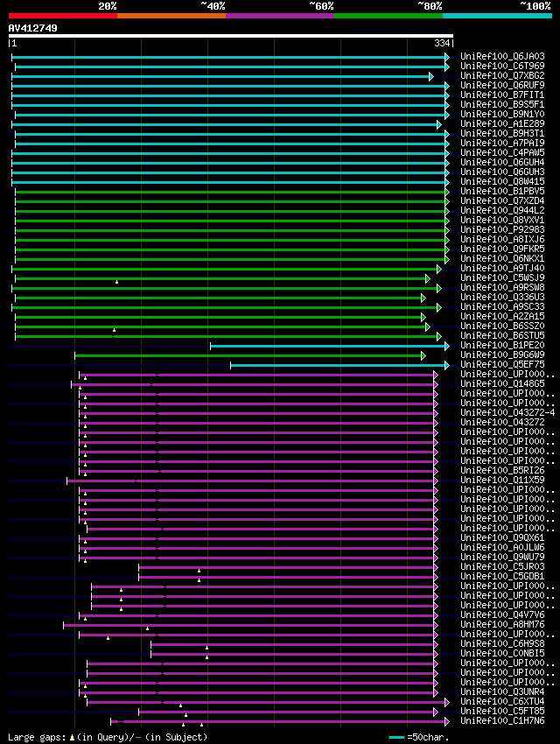560x744 pixels.
Task: Open hit UniRef100_Q6JA03
Action: 502,57
